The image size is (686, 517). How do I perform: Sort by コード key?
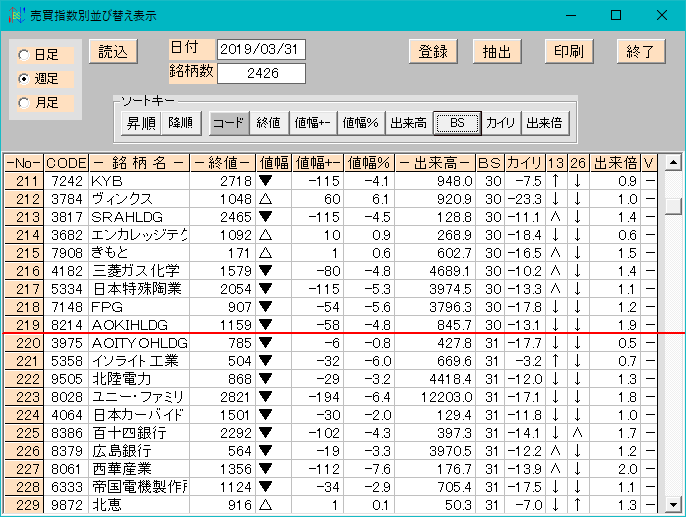[x=229, y=123]
